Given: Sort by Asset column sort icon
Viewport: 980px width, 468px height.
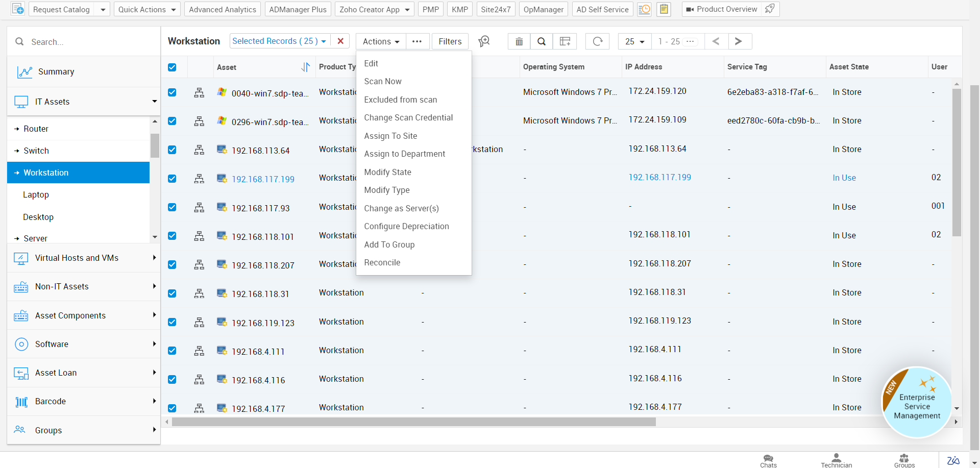Looking at the screenshot, I should [305, 67].
